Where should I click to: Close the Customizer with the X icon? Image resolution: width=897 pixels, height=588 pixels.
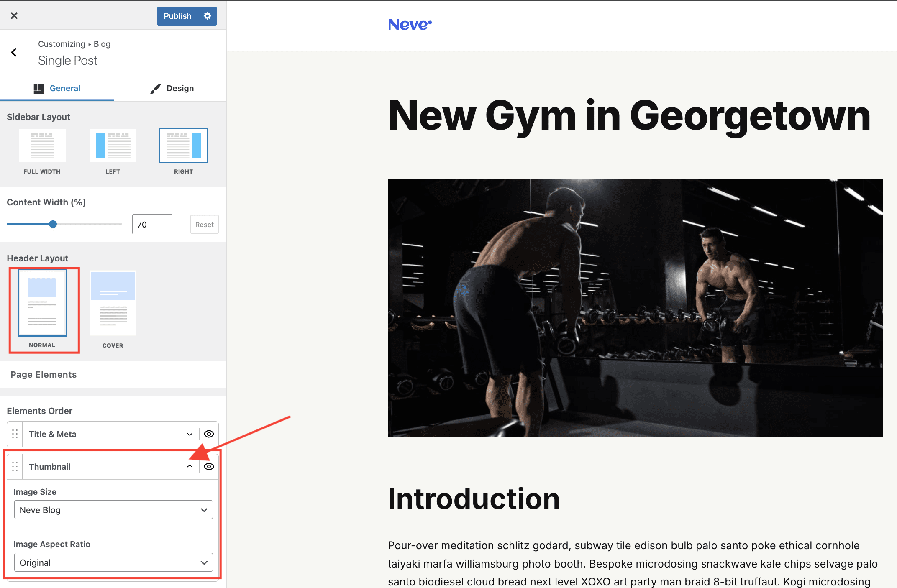[x=14, y=15]
